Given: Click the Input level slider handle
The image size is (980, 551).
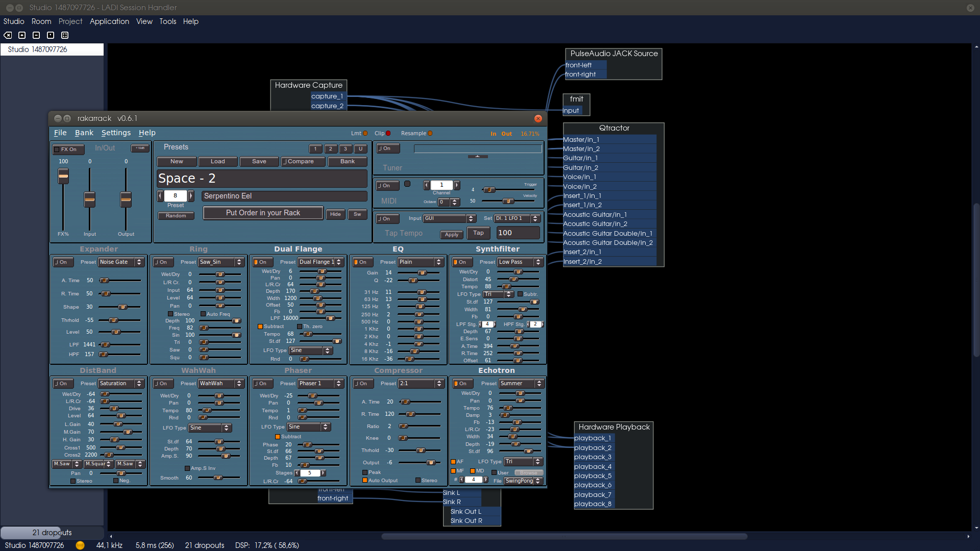Looking at the screenshot, I should (90, 199).
